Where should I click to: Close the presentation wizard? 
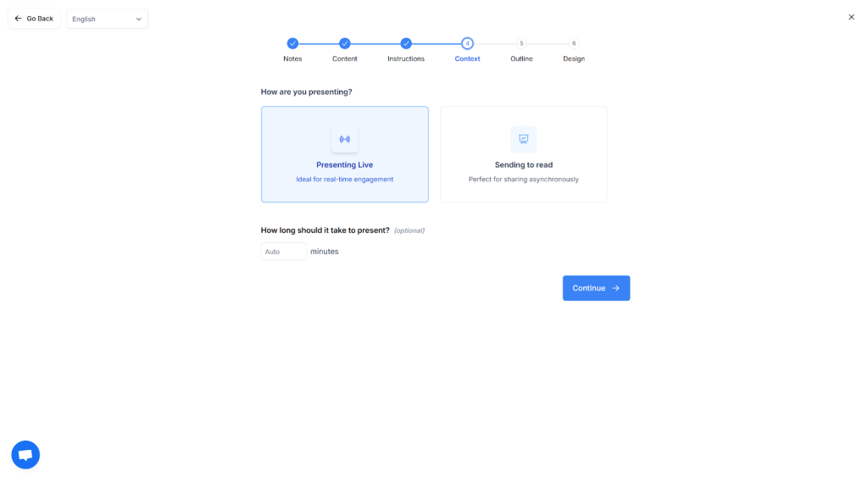[851, 17]
